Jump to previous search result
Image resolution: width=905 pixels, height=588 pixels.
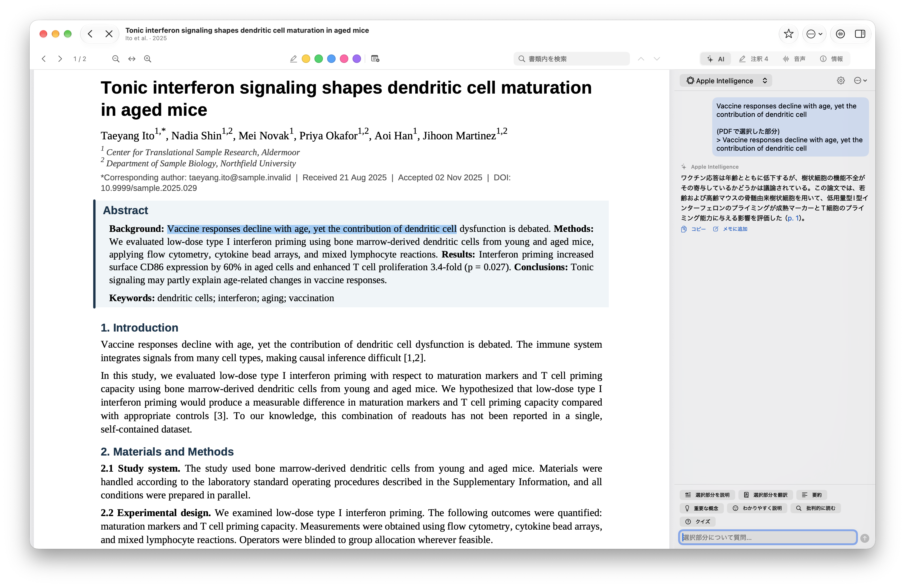click(x=641, y=59)
